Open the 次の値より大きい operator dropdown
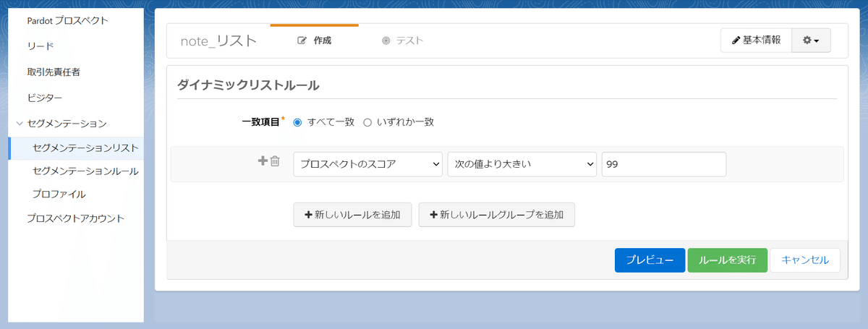868x329 pixels. [x=522, y=164]
